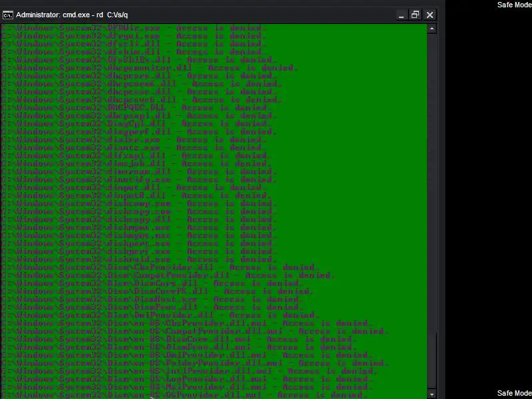Click the diskcomp.com line
532x399 pixels.
pos(139,203)
